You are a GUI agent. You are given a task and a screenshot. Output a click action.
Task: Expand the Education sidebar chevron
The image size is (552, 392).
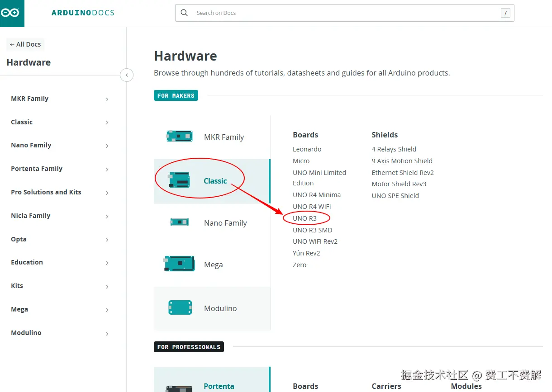click(107, 263)
